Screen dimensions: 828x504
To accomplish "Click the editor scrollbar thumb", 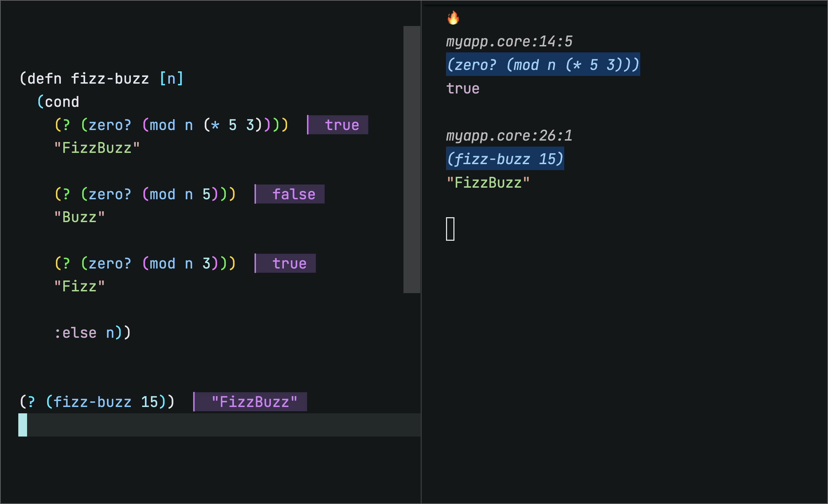I will click(412, 159).
